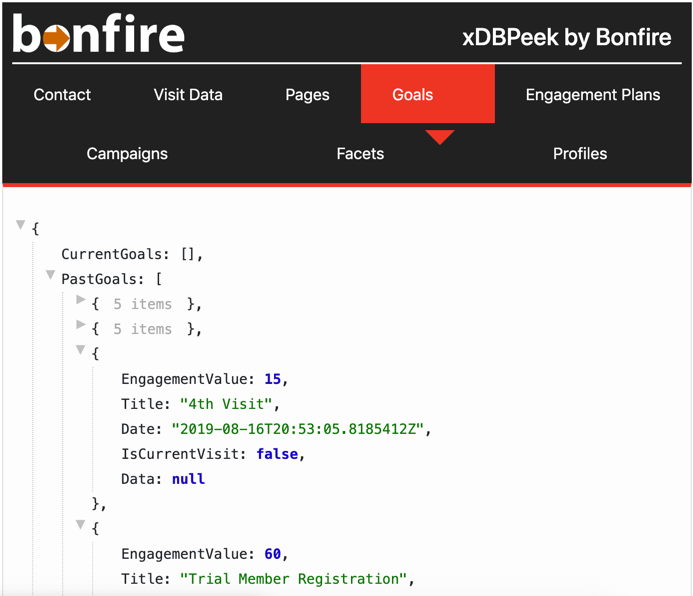Image resolution: width=693 pixels, height=596 pixels.
Task: Expand the second collapsed 5 items object
Action: pos(80,325)
